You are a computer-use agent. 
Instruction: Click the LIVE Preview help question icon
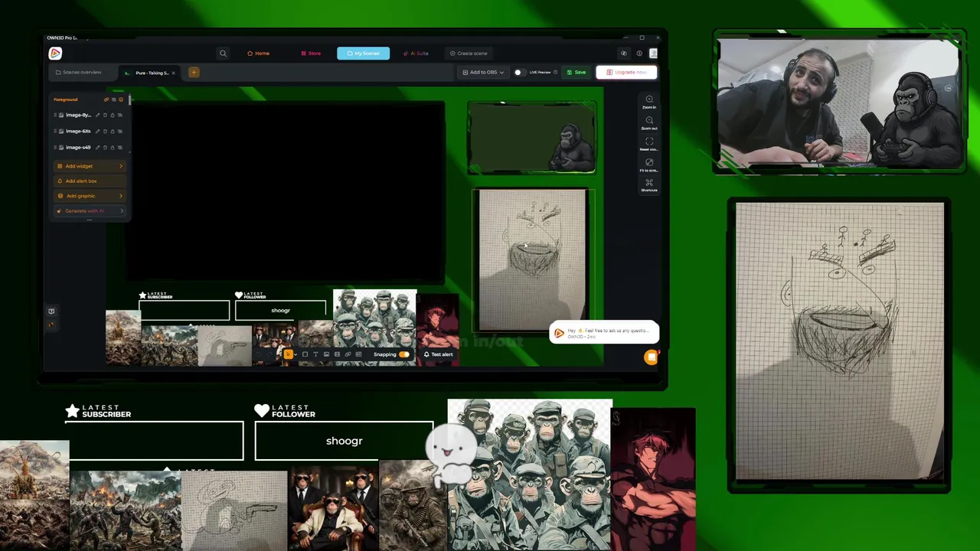coord(556,72)
